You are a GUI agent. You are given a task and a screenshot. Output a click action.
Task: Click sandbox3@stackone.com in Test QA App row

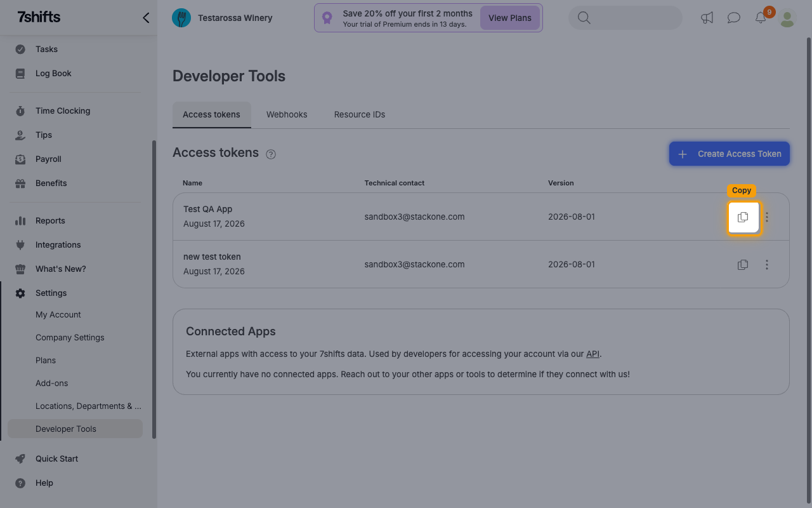(x=414, y=217)
